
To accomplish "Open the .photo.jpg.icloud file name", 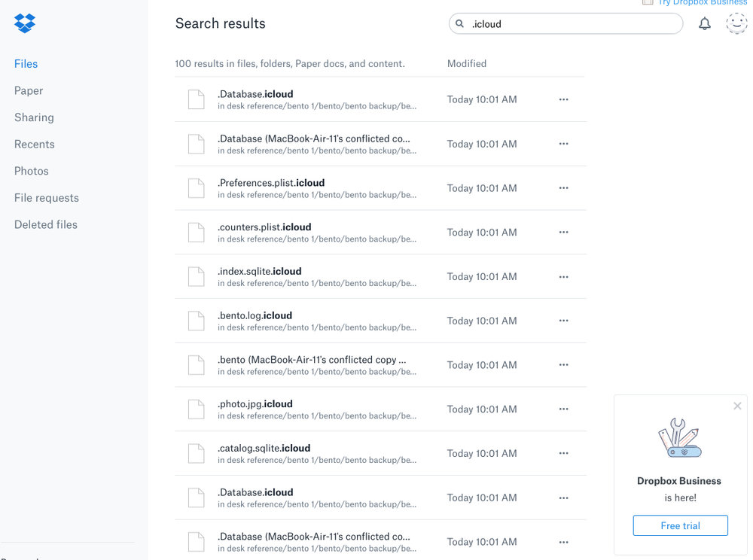I will [255, 404].
